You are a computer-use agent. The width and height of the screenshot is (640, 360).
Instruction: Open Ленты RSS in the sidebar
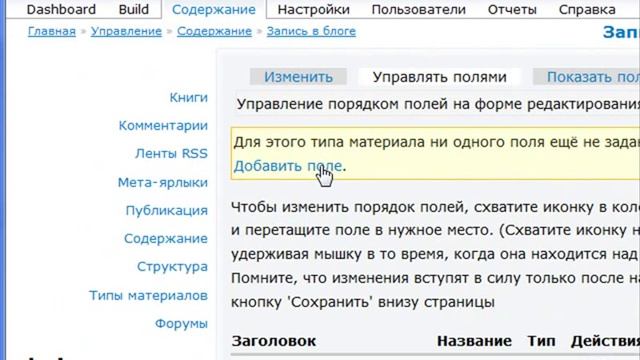coord(171,153)
